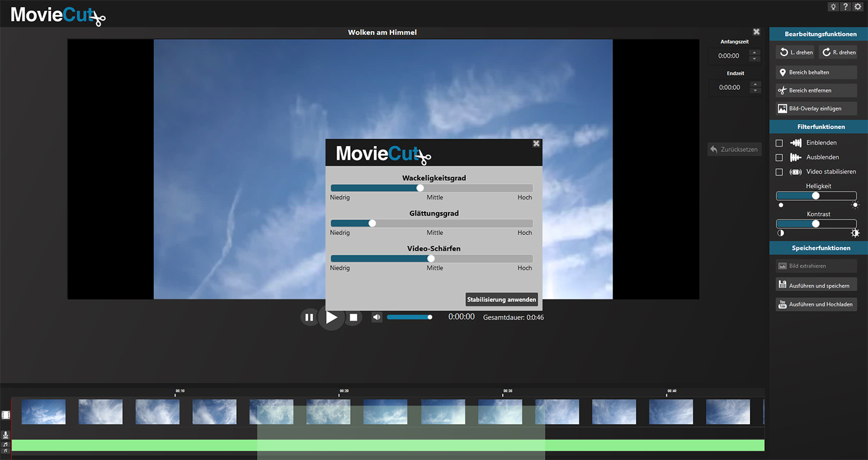Open help via the question mark icon
This screenshot has width=868, height=460.
pyautogui.click(x=846, y=7)
